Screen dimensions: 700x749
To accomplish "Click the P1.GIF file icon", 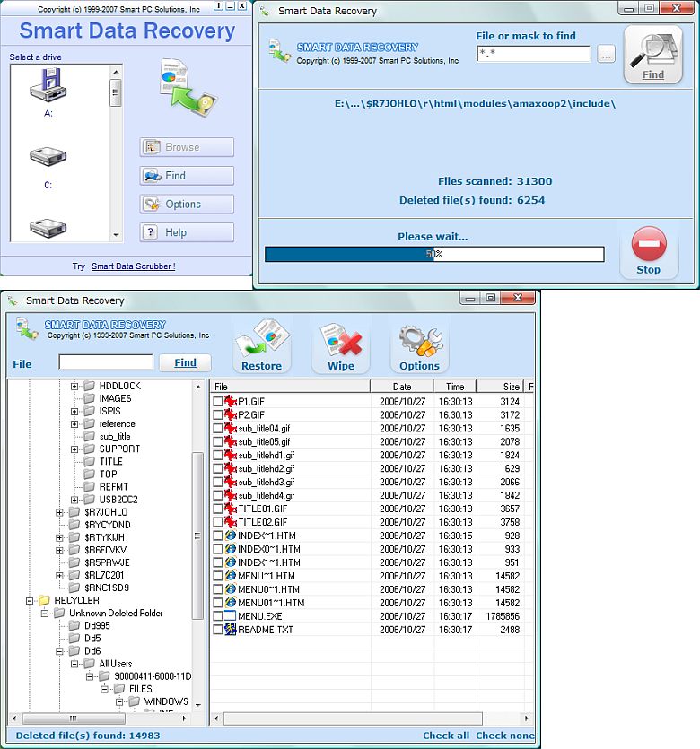I will [x=231, y=401].
